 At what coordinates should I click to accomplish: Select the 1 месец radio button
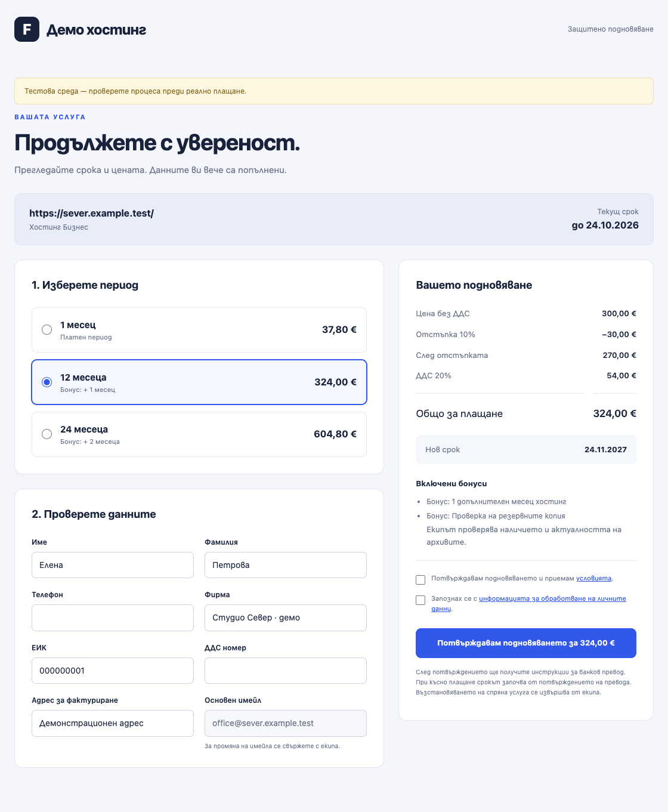(x=47, y=330)
